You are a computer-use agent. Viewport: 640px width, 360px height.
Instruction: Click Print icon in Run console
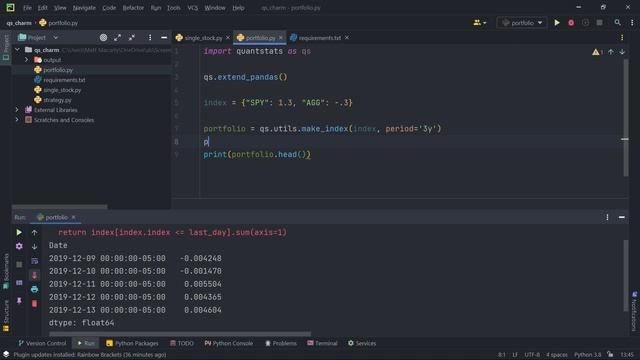(34, 289)
